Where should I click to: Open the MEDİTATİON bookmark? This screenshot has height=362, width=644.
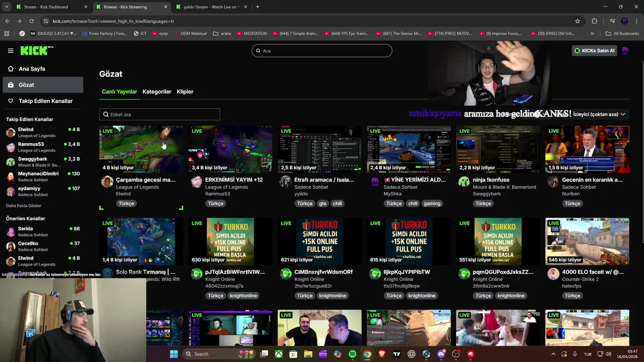pyautogui.click(x=251, y=34)
